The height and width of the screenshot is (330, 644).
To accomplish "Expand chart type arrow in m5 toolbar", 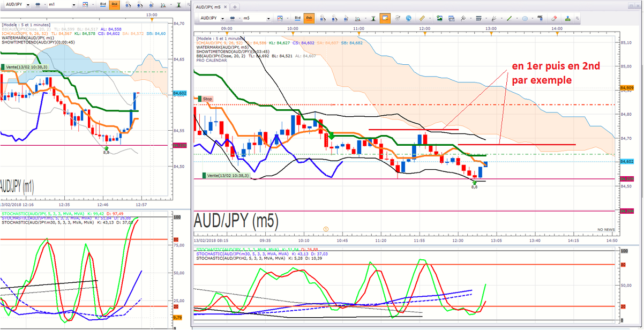I will tap(287, 18).
